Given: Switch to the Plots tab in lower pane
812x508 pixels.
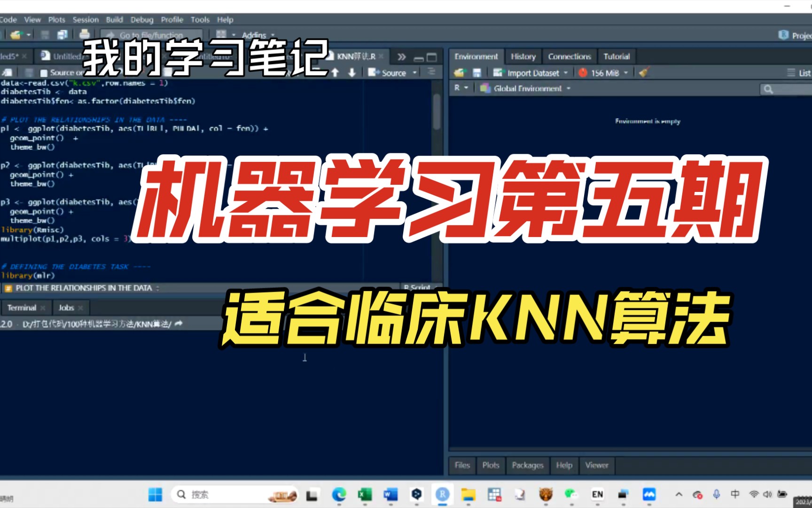Looking at the screenshot, I should point(491,465).
